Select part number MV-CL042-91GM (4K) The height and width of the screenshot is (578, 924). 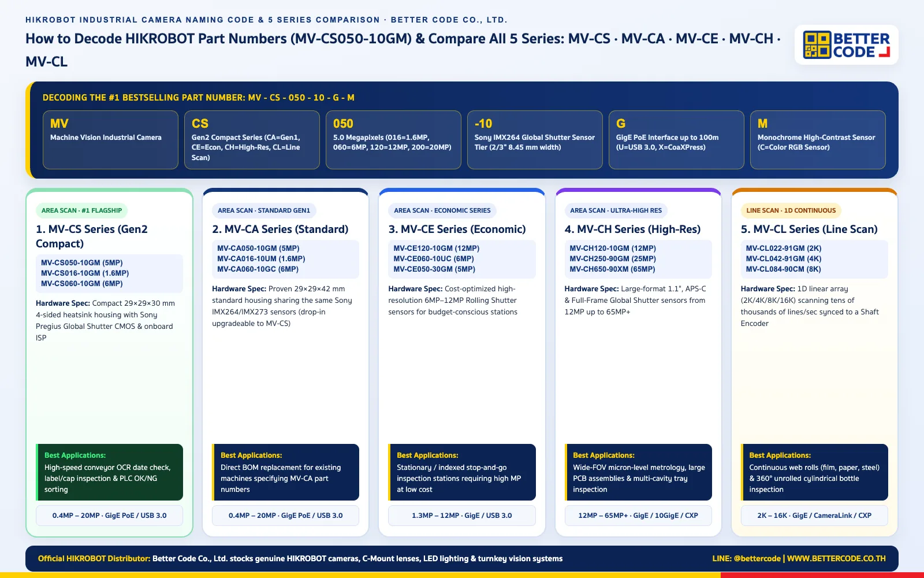coord(784,258)
